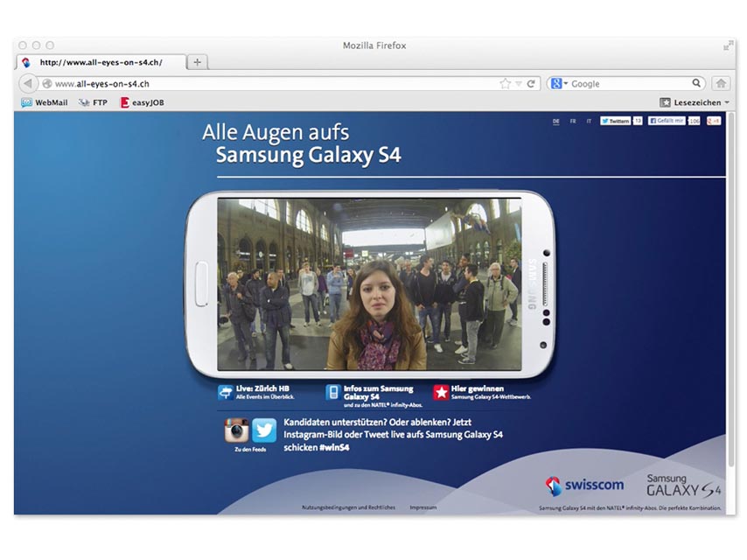This screenshot has height=560, width=747.
Task: Click the search magnifier icon
Action: pyautogui.click(x=696, y=83)
